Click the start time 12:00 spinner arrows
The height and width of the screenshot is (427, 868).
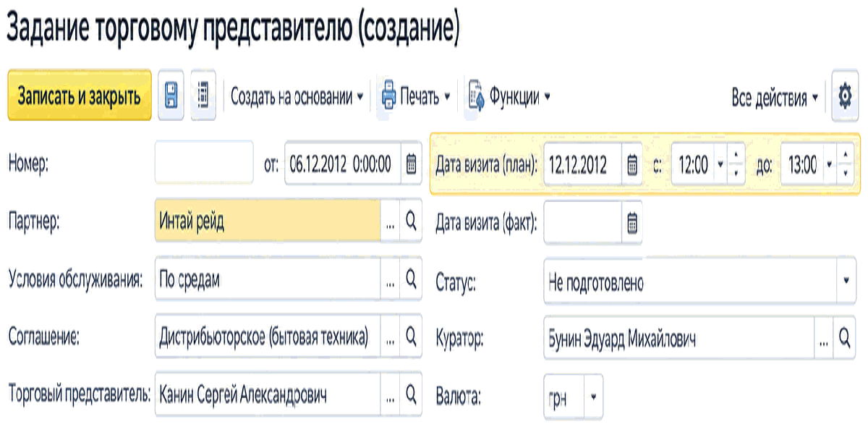[736, 164]
